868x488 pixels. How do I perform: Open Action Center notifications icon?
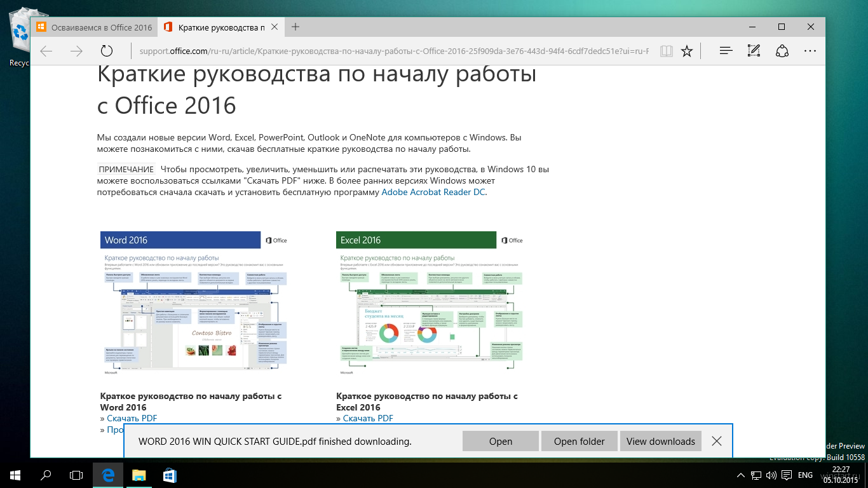click(x=787, y=475)
